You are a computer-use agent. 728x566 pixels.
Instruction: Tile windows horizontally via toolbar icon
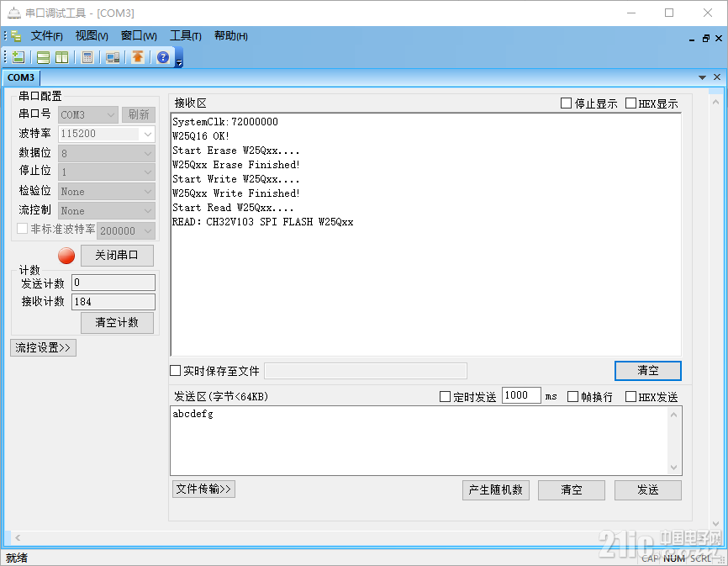tap(43, 57)
